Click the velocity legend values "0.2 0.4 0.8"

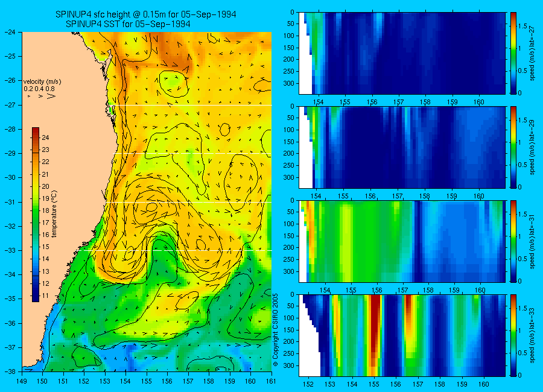pos(39,89)
